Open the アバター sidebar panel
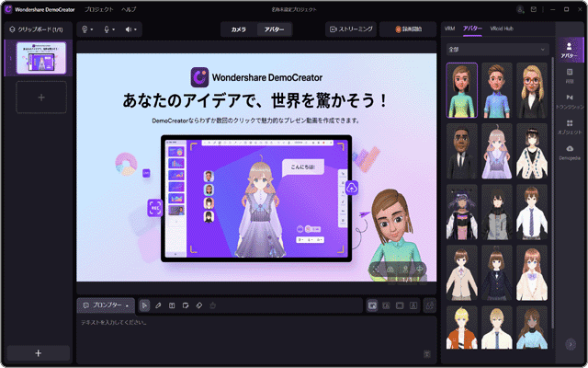 570,51
